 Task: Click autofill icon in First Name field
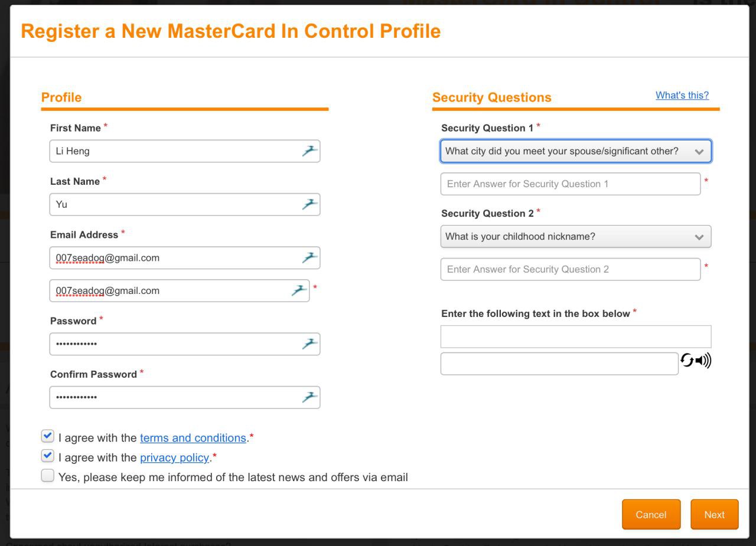[309, 151]
